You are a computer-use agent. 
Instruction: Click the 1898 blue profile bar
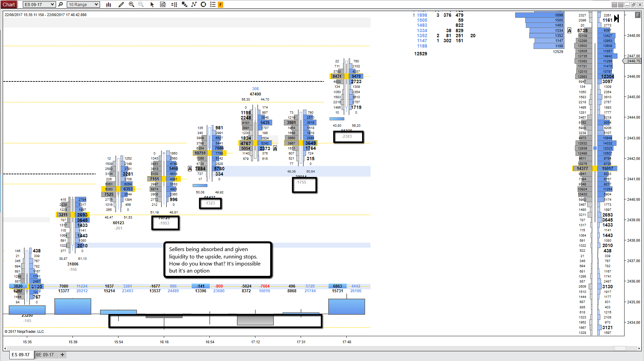point(540,15)
